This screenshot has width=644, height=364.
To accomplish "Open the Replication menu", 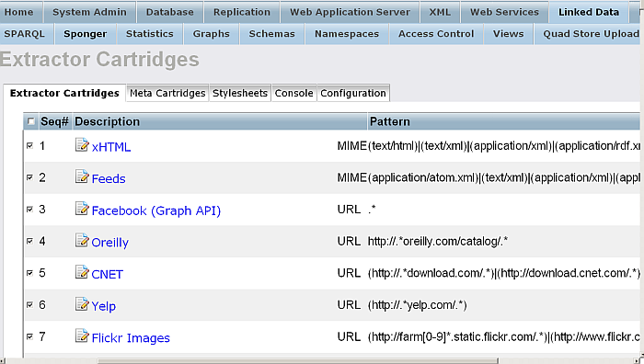I will (x=241, y=12).
